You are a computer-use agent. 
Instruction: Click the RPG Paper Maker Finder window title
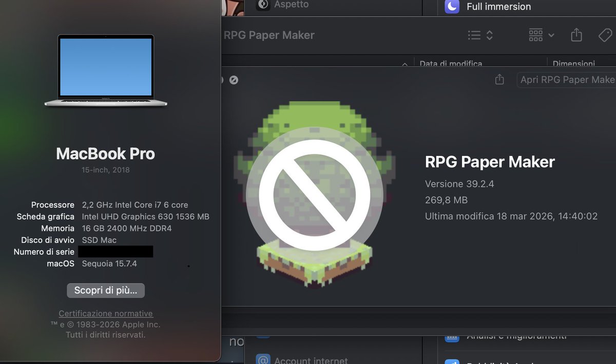coord(269,35)
